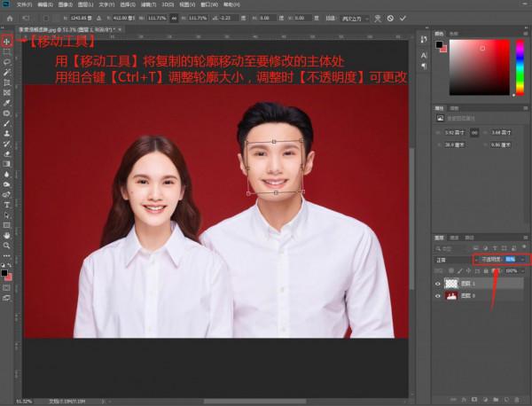The width and height of the screenshot is (532, 406).
Task: Hide layer 图层 1 via eye icon
Action: pyautogui.click(x=439, y=284)
